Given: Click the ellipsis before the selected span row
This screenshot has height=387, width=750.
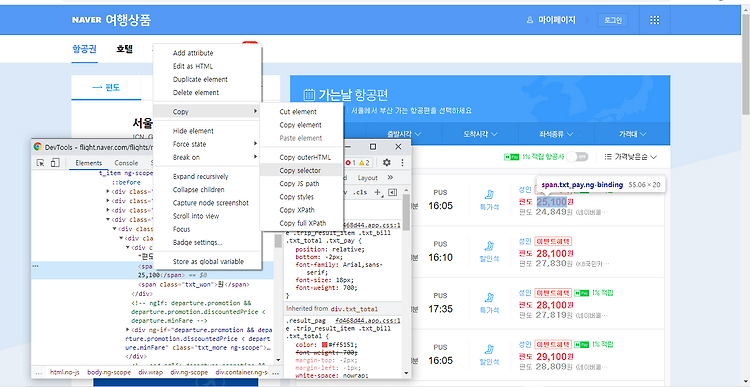Looking at the screenshot, I should tap(35, 266).
